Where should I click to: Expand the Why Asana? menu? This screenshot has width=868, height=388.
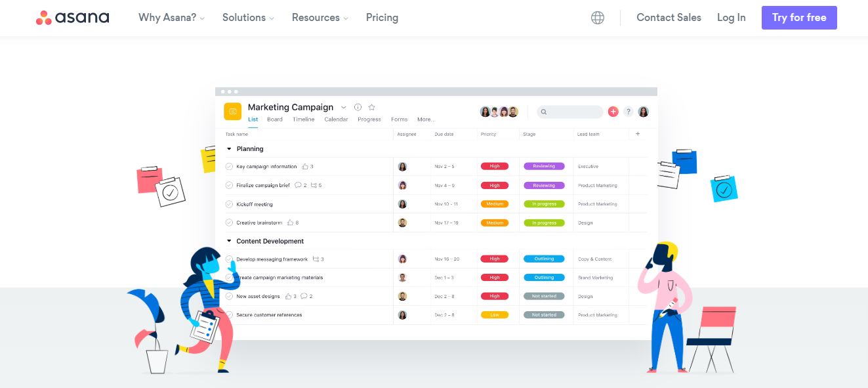tap(171, 18)
